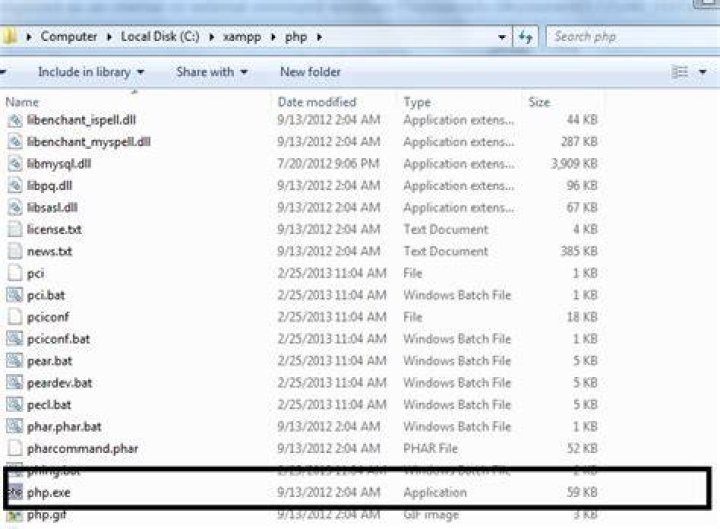Expand the arrow after Local Disk (C:)

pyautogui.click(x=212, y=37)
